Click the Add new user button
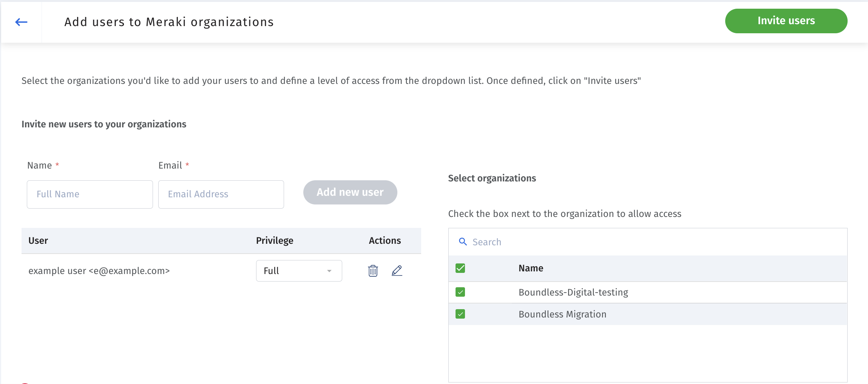 pyautogui.click(x=350, y=192)
